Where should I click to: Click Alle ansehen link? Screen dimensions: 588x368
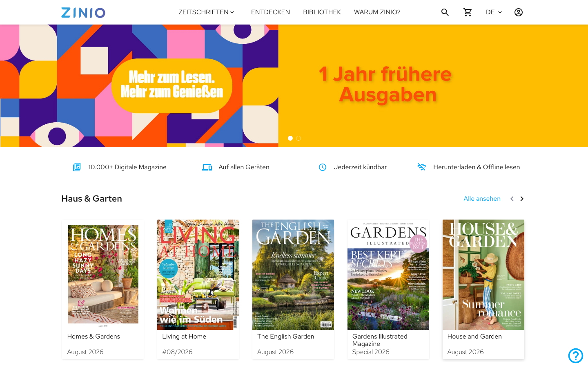pyautogui.click(x=482, y=199)
